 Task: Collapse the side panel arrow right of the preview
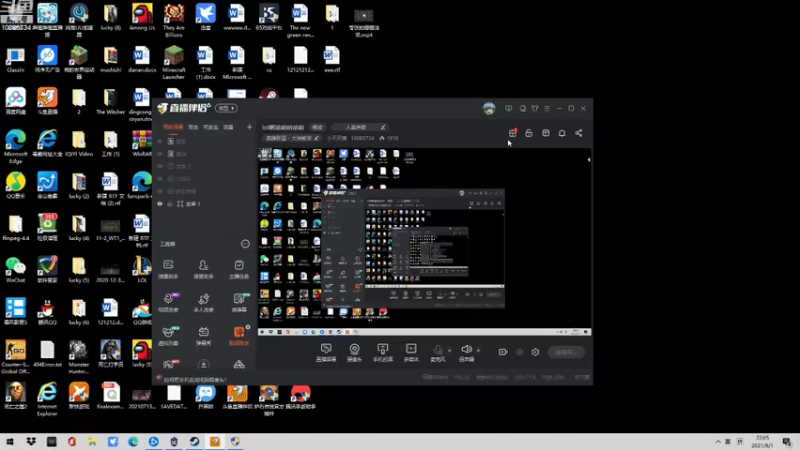[589, 160]
